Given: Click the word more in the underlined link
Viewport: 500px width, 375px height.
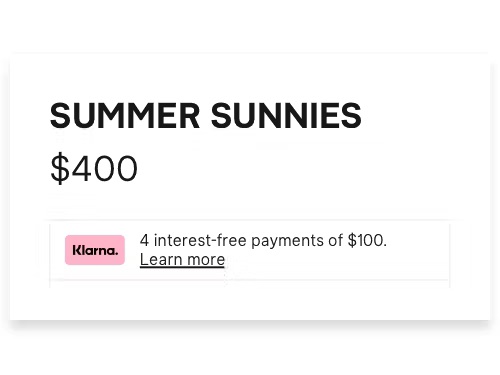Looking at the screenshot, I should coord(206,260).
